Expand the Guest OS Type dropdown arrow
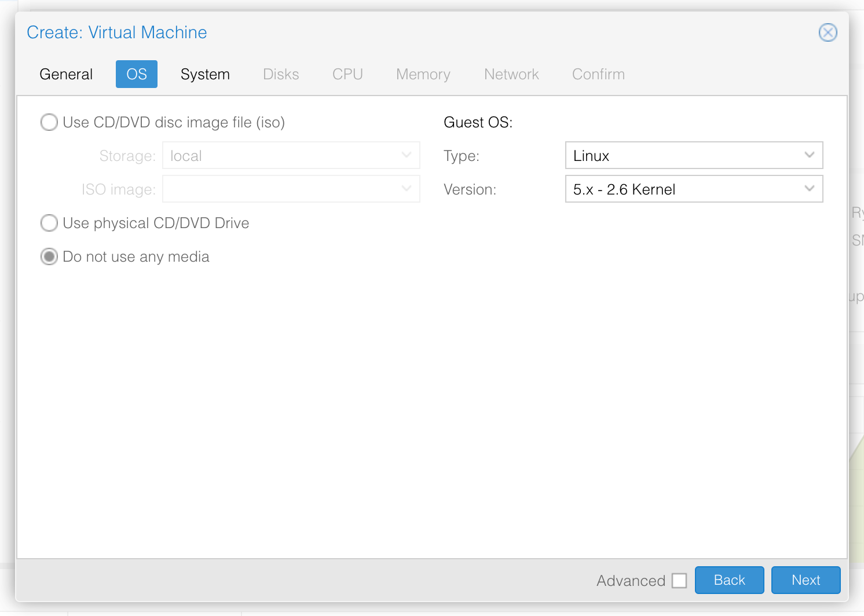864x616 pixels. (810, 155)
